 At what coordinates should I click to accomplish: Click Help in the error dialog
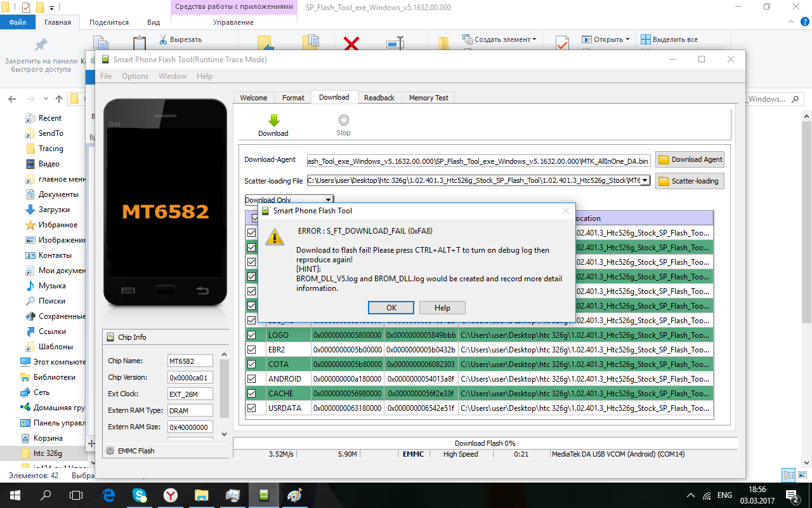442,308
